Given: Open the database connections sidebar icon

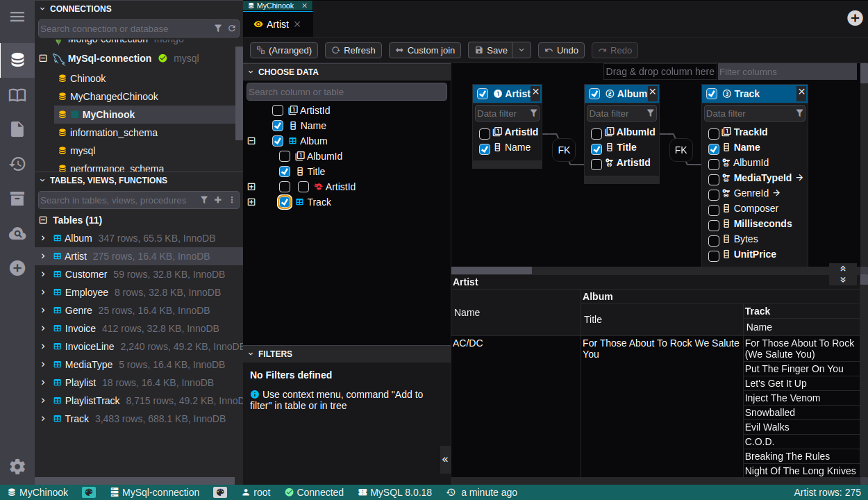Looking at the screenshot, I should (17, 60).
